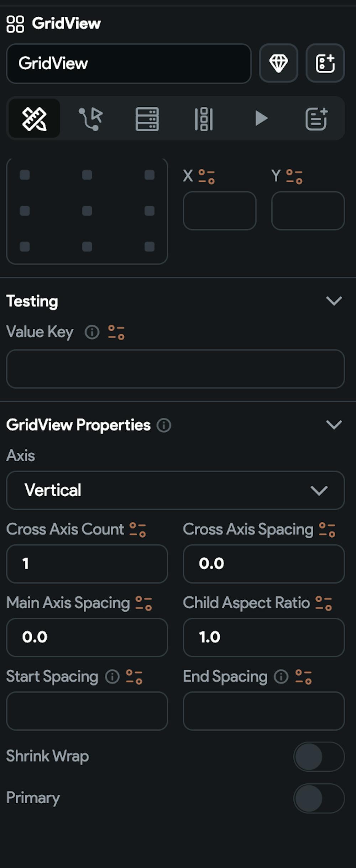Open the play Animations tab icon
Image resolution: width=356 pixels, height=868 pixels.
261,118
